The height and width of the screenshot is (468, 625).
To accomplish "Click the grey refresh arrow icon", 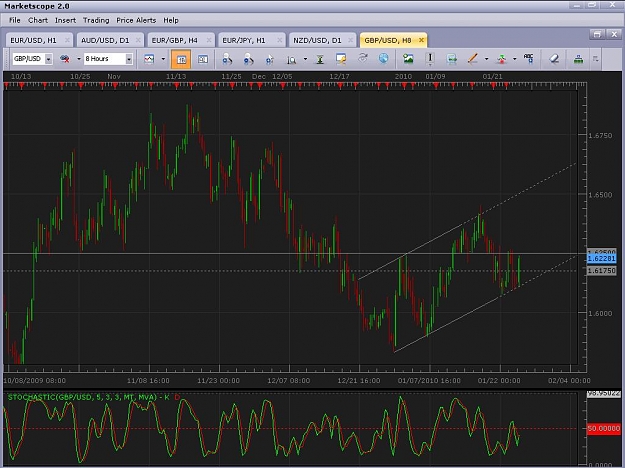I will [x=362, y=58].
